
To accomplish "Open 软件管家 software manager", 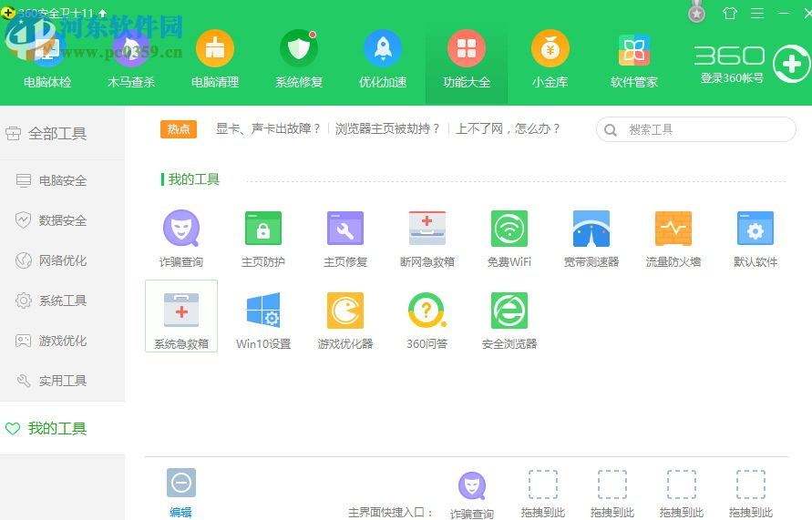I will click(x=634, y=59).
